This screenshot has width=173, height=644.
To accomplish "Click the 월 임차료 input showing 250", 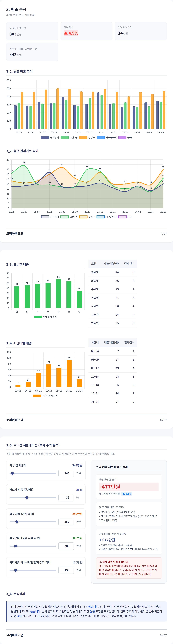I will 66,522.
